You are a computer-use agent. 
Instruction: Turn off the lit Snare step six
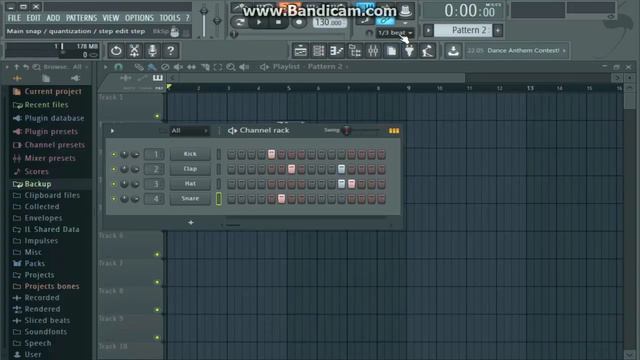pos(281,199)
